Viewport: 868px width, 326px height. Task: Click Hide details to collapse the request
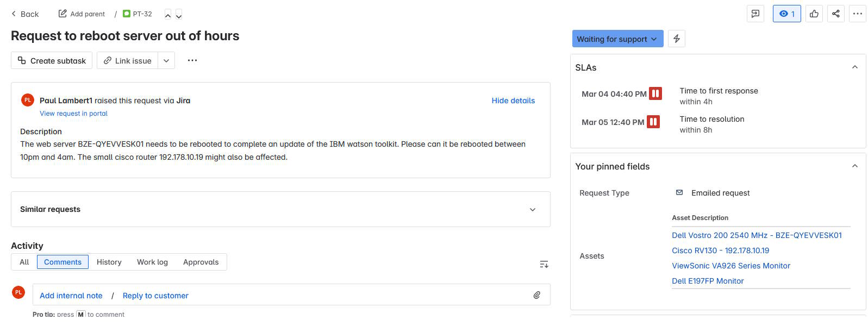pos(513,101)
